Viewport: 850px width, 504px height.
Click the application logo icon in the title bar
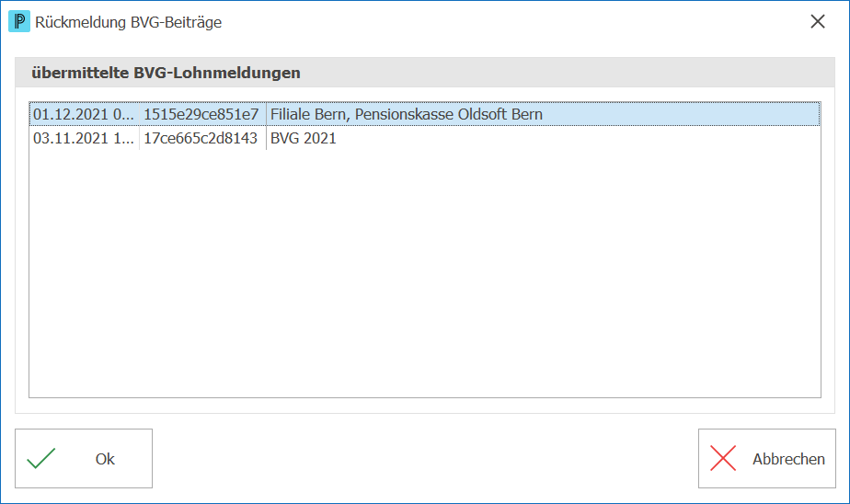(19, 22)
